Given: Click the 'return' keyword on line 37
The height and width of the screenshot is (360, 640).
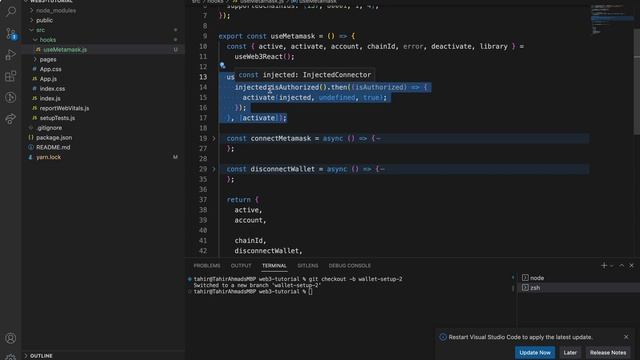Looking at the screenshot, I should 239,200.
